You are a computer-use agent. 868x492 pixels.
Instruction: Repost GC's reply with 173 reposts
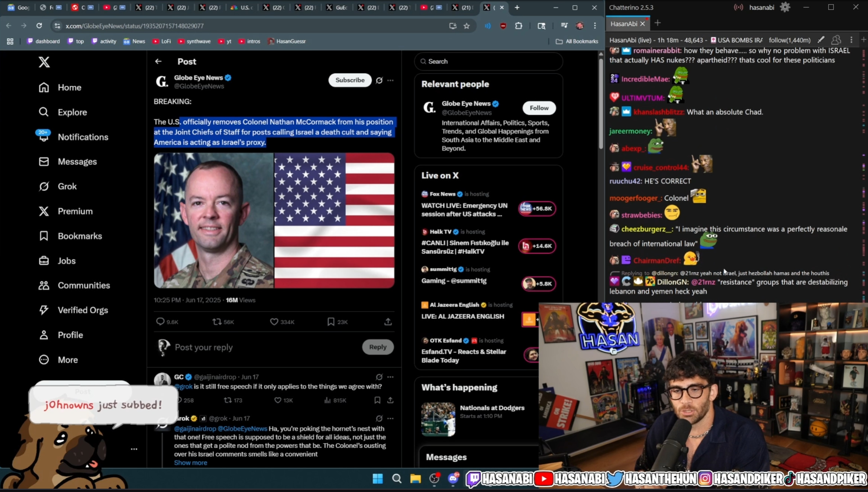(x=228, y=400)
